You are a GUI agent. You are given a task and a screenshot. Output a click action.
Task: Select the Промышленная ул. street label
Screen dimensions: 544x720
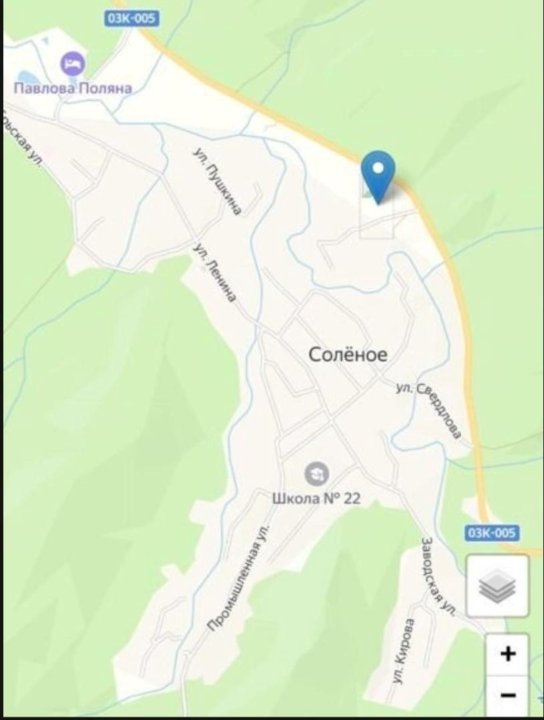pyautogui.click(x=239, y=578)
